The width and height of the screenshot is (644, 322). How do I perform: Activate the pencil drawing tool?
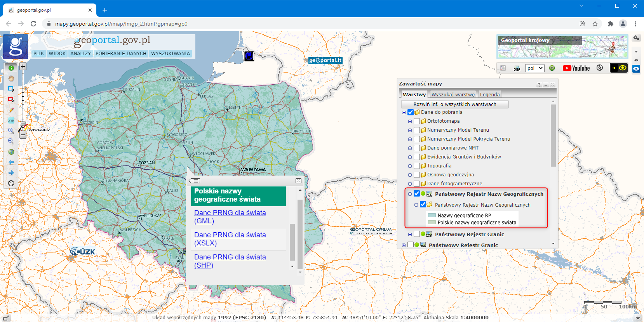pos(11,110)
